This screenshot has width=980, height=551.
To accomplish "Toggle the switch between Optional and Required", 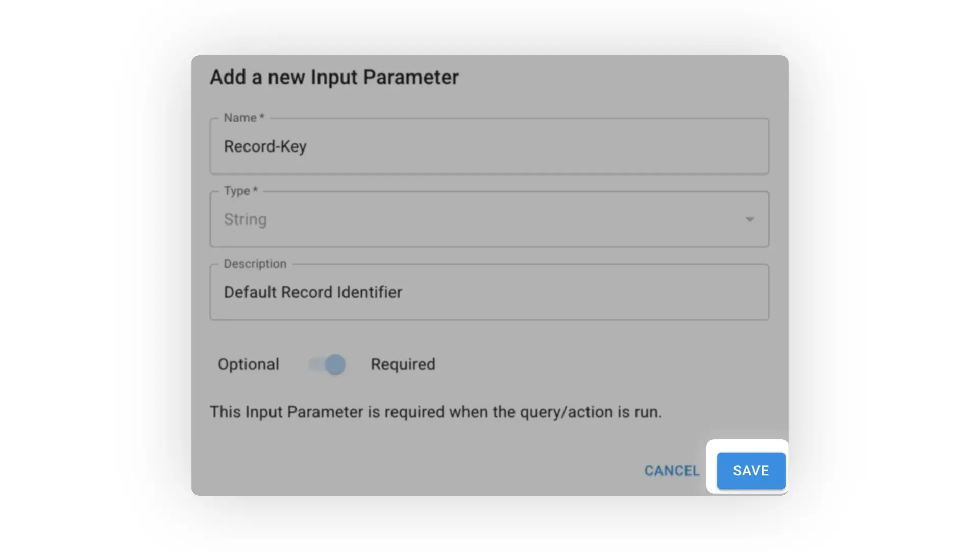I will [327, 364].
